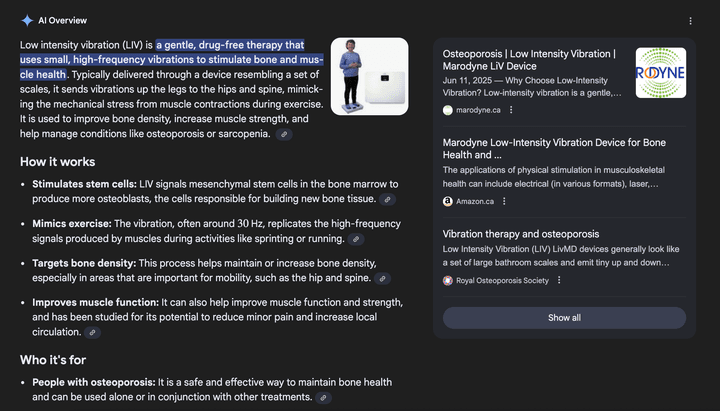This screenshot has width=720, height=411.
Task: Click the source link icon after Improves muscle function
Action: (x=92, y=333)
